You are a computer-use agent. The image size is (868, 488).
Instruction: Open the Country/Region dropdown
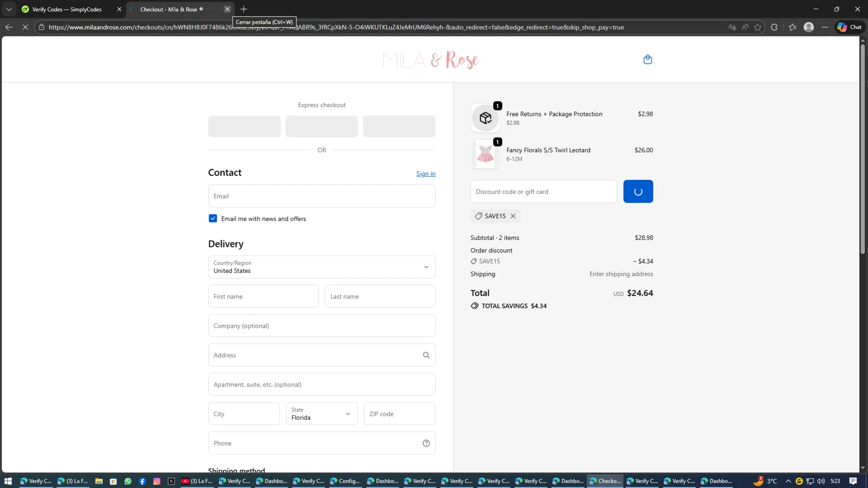pos(322,267)
